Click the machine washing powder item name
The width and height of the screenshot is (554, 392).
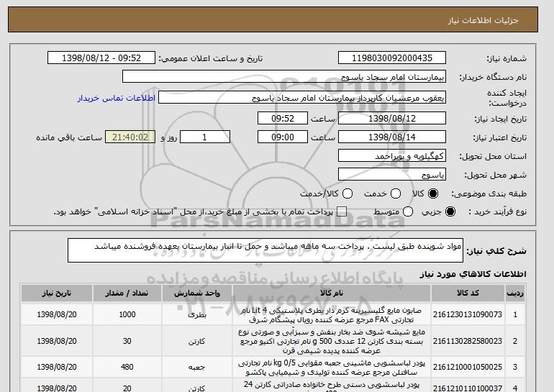pos(332,368)
